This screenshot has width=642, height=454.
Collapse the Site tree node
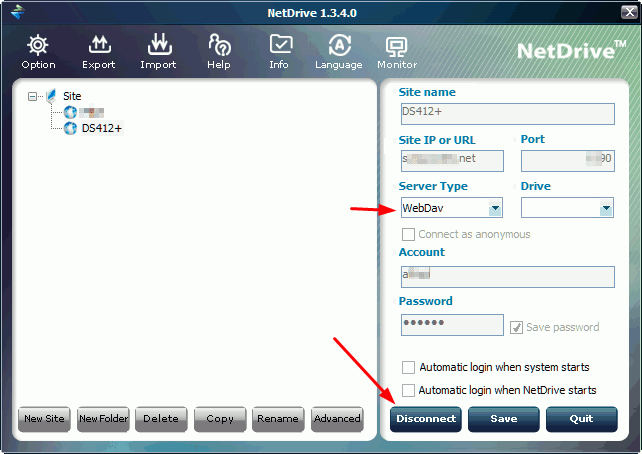(x=32, y=97)
